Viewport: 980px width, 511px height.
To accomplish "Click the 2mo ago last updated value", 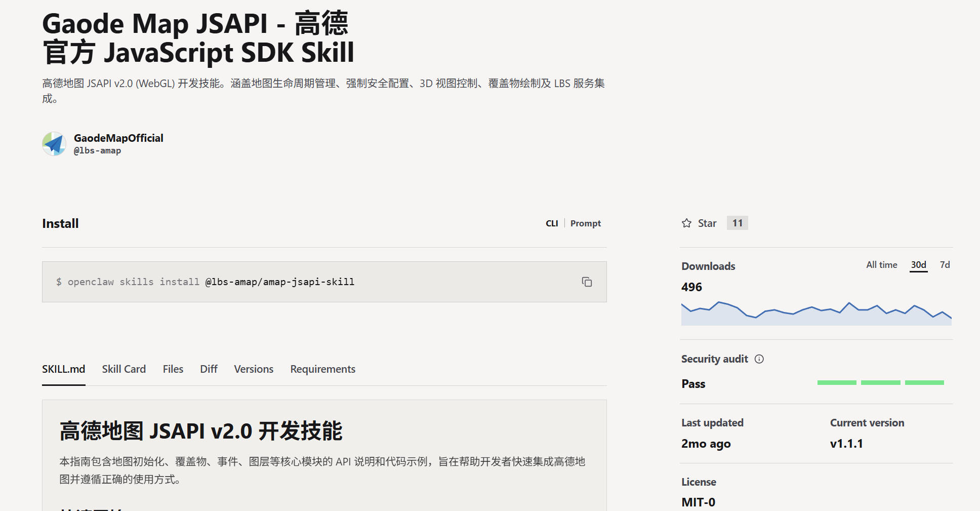I will pyautogui.click(x=706, y=444).
